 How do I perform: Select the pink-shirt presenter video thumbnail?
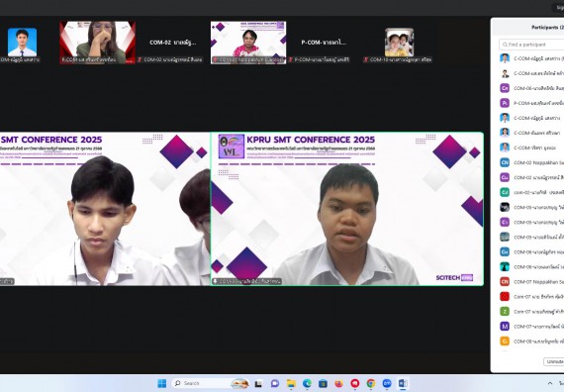tap(248, 43)
